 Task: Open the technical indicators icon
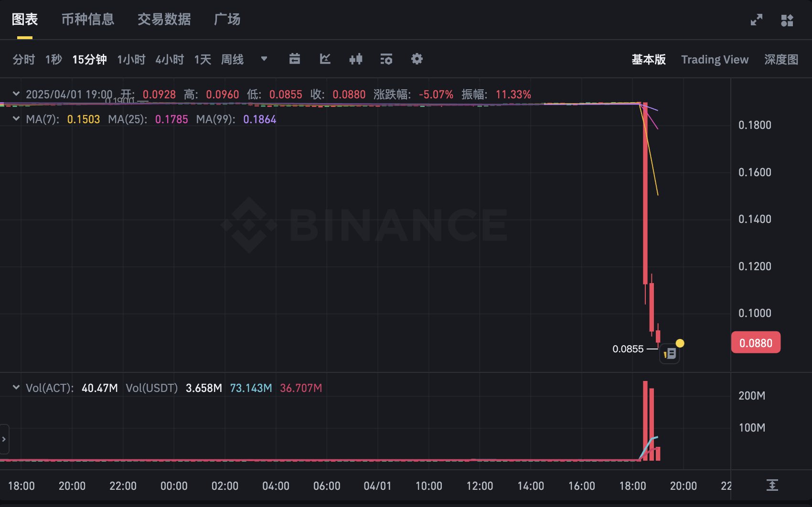(386, 59)
